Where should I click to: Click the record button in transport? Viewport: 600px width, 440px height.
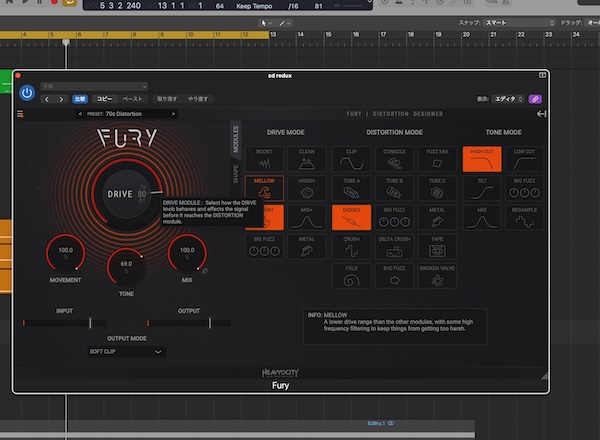pyautogui.click(x=54, y=2)
